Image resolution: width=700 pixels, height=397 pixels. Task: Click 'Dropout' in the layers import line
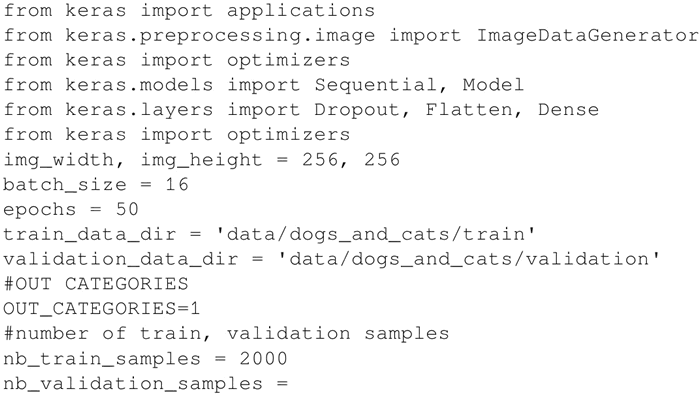pos(357,110)
